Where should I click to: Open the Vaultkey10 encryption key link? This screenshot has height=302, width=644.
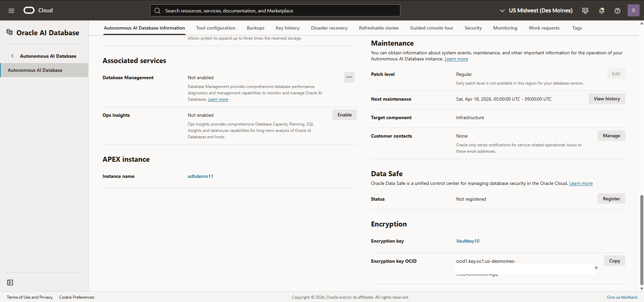click(x=467, y=241)
